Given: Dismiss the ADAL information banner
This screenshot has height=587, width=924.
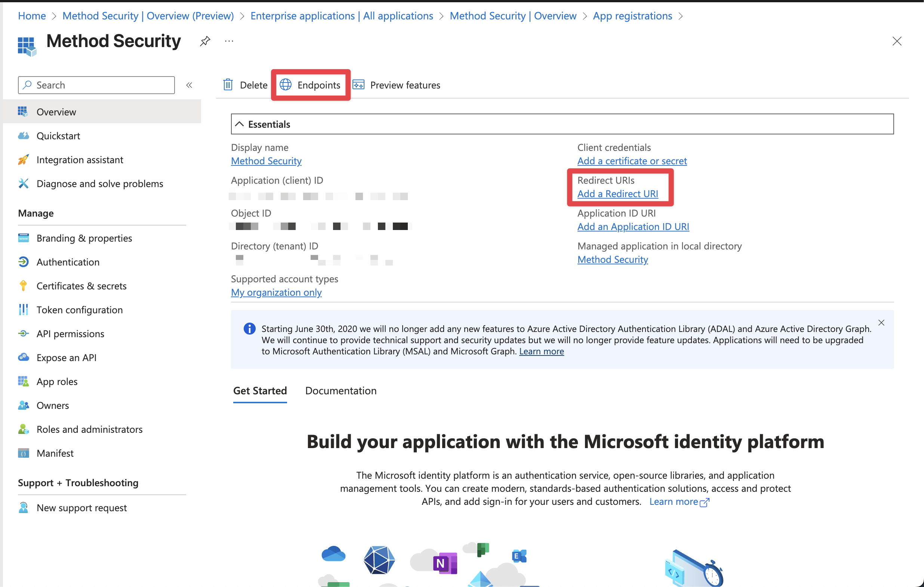Looking at the screenshot, I should tap(881, 323).
